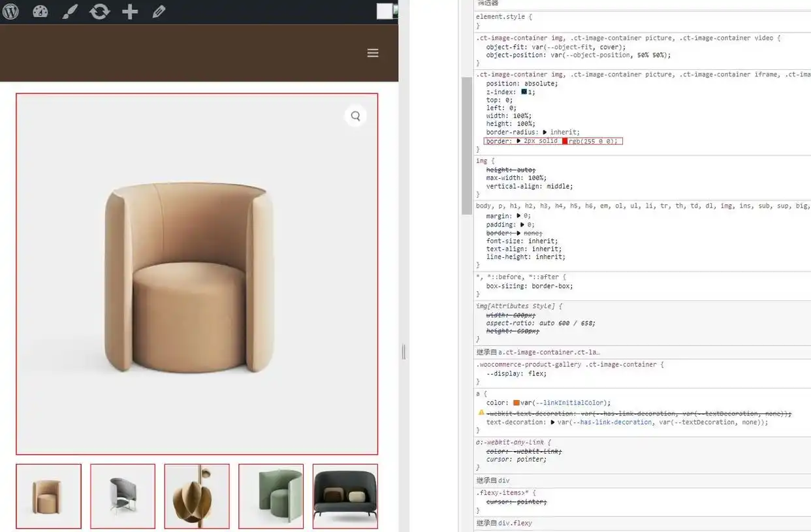Expand the padding property triangle
The height and width of the screenshot is (532, 811).
[x=522, y=225]
